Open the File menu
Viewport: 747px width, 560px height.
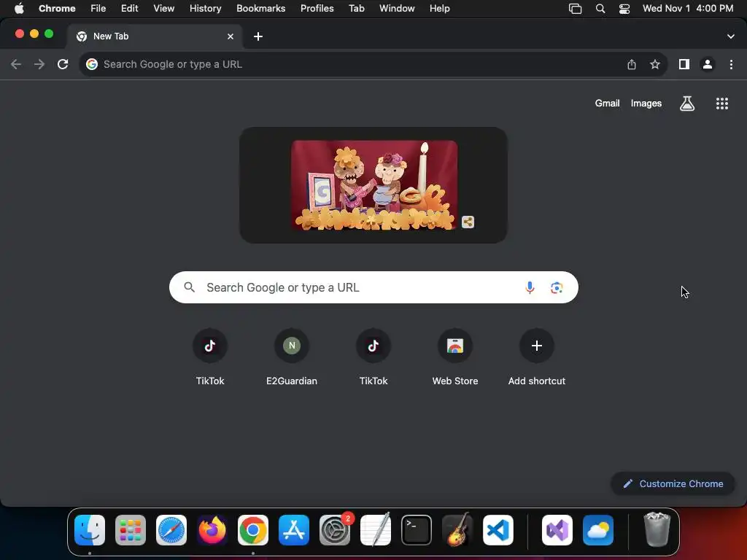tap(98, 8)
